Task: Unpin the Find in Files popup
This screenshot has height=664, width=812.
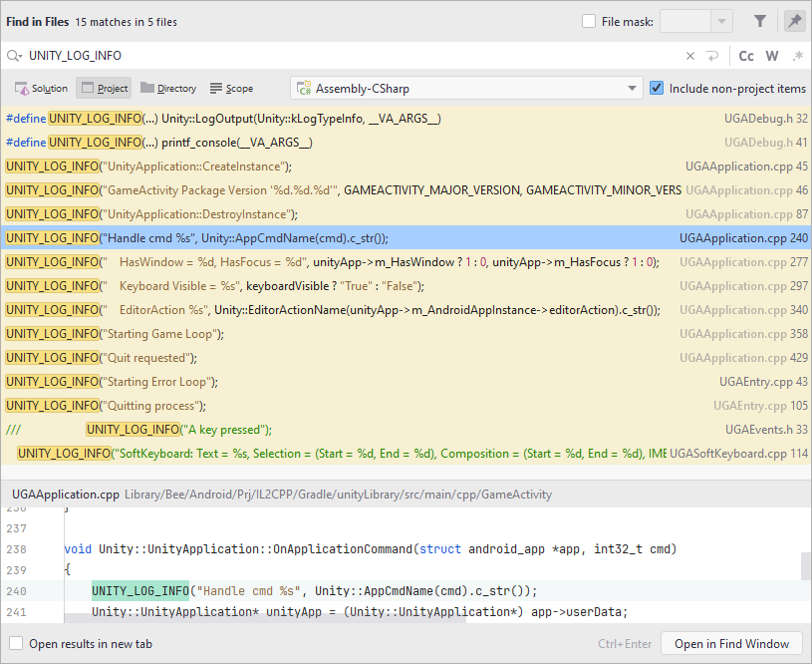Action: pyautogui.click(x=794, y=21)
